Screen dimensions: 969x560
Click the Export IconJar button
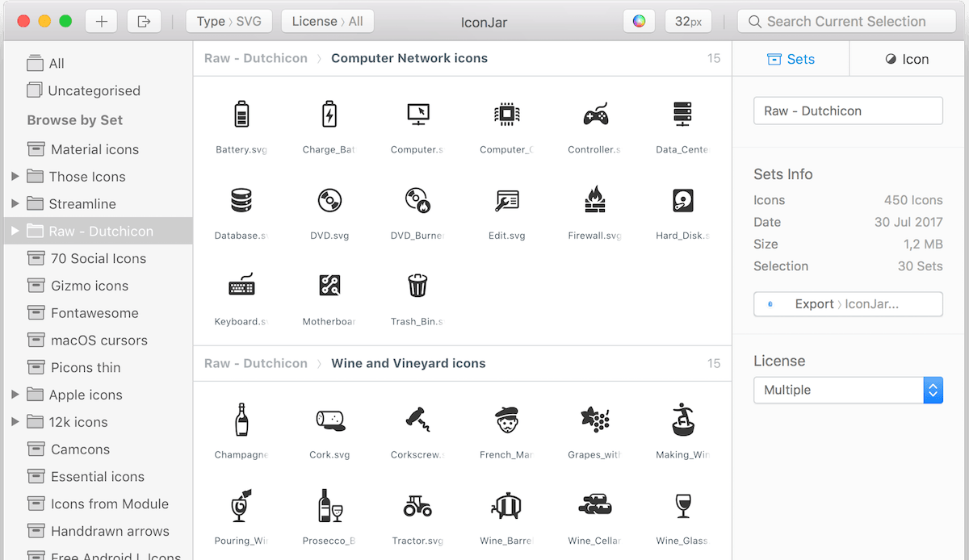[x=848, y=303]
